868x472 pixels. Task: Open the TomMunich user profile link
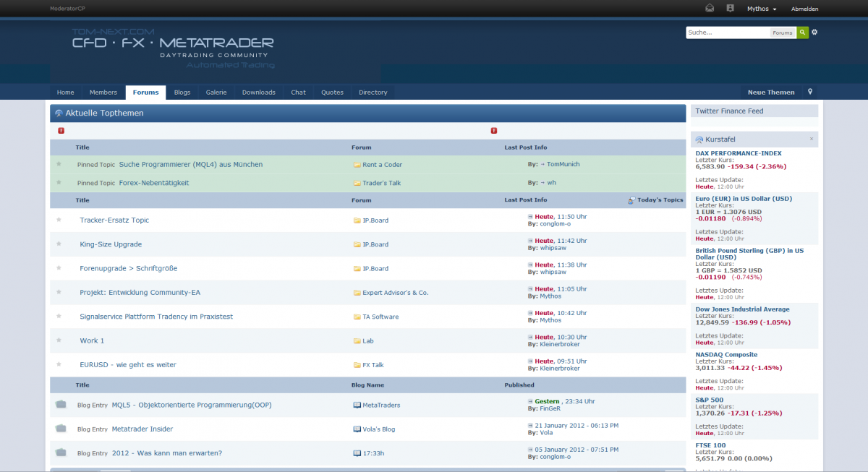click(x=563, y=164)
